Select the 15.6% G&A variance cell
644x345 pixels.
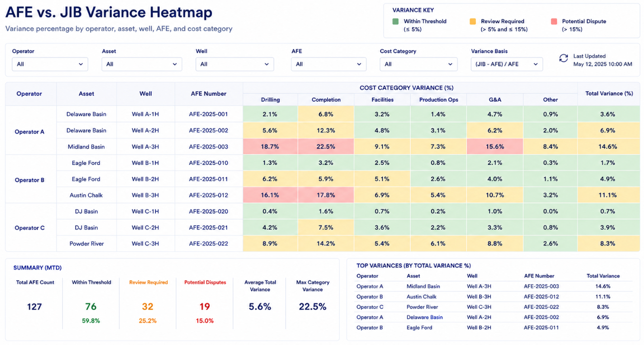[x=495, y=147]
